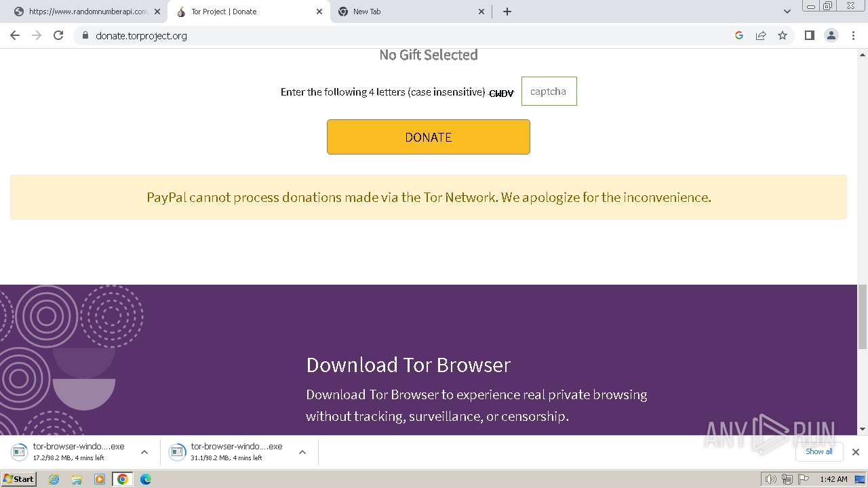Click the 'No Gift Selected' text

pyautogui.click(x=429, y=55)
